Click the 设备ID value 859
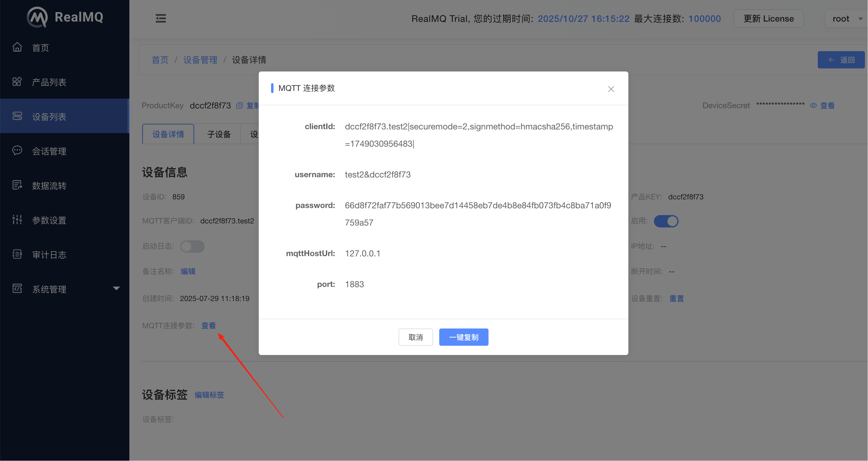The image size is (868, 461). click(x=178, y=197)
